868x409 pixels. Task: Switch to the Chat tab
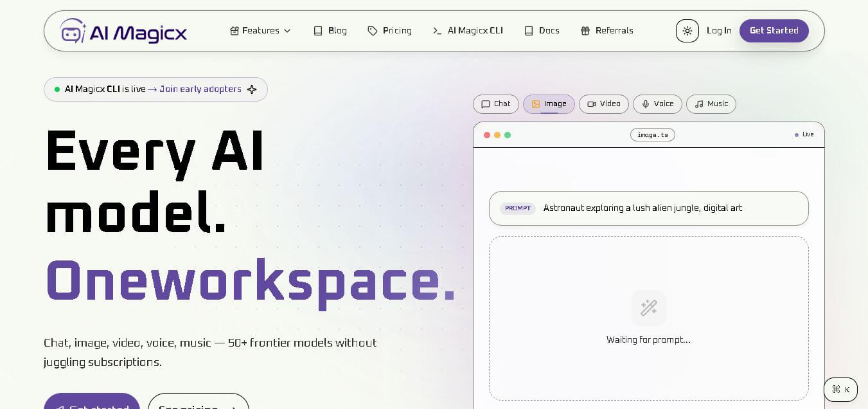pyautogui.click(x=496, y=104)
